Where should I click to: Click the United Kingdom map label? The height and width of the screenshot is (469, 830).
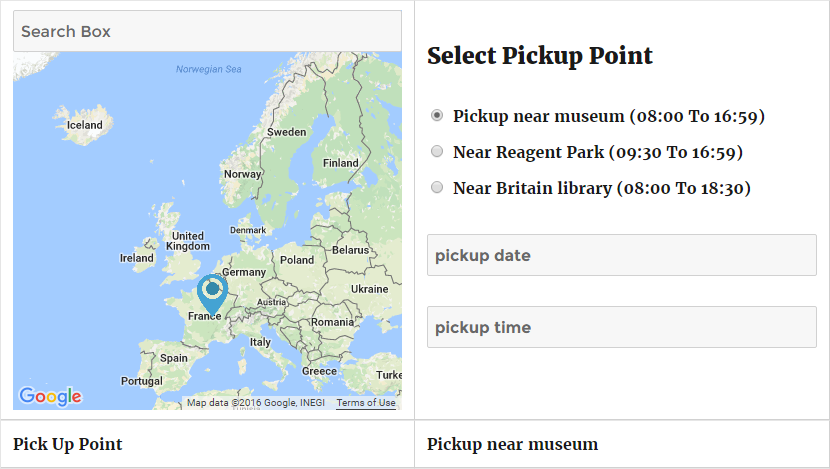(x=188, y=241)
